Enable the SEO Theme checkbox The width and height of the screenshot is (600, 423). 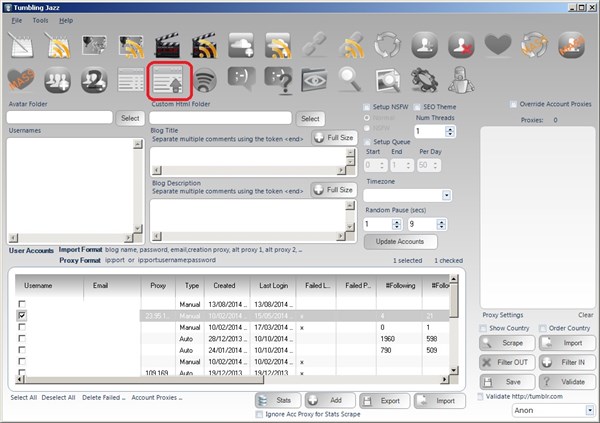417,107
